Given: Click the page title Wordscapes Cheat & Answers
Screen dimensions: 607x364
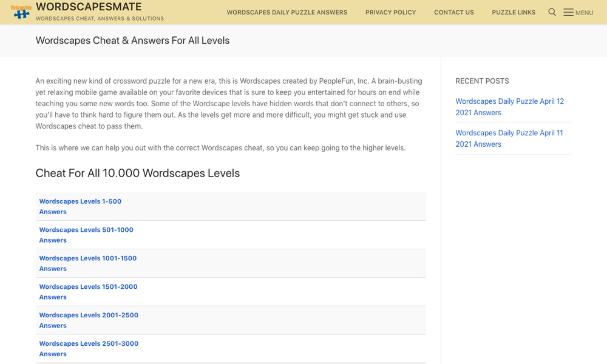Looking at the screenshot, I should [x=132, y=41].
